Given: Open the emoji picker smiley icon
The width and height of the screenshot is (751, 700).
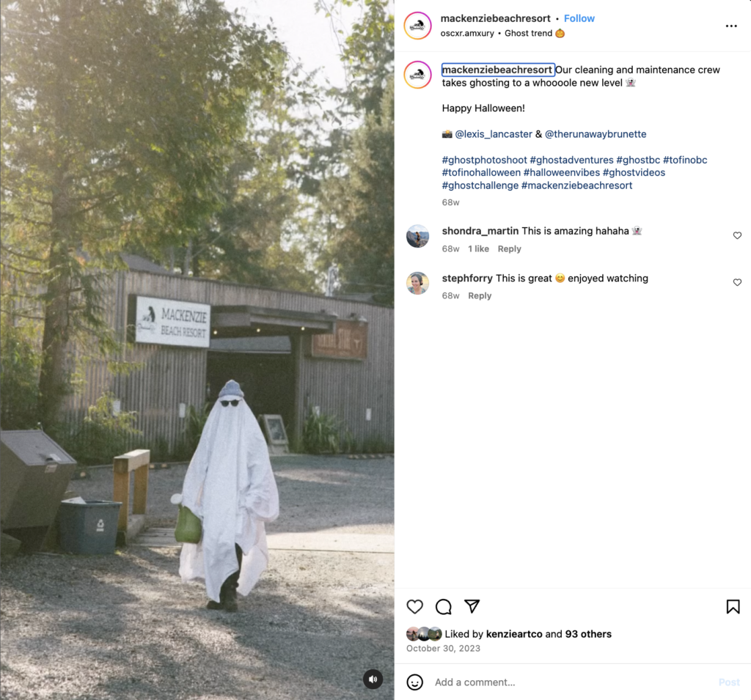Looking at the screenshot, I should click(415, 682).
